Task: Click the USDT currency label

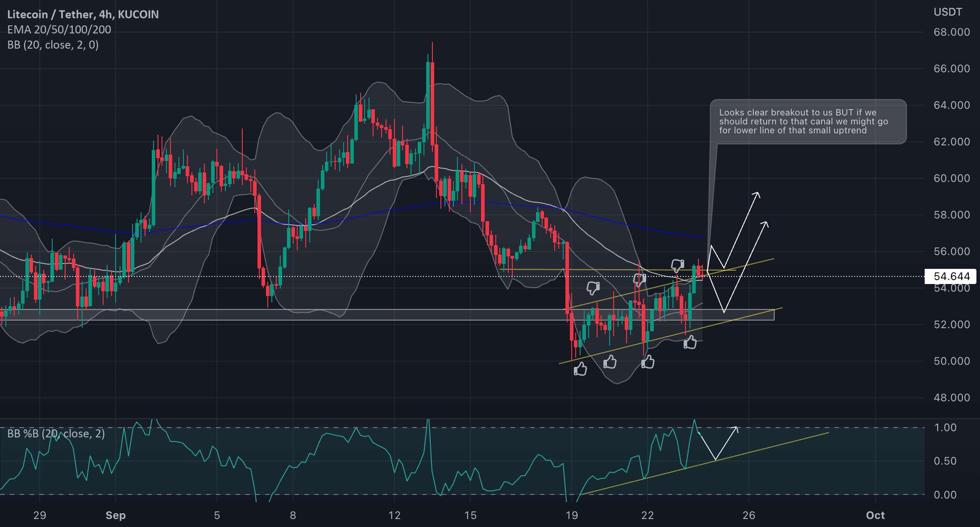Action: pyautogui.click(x=948, y=12)
